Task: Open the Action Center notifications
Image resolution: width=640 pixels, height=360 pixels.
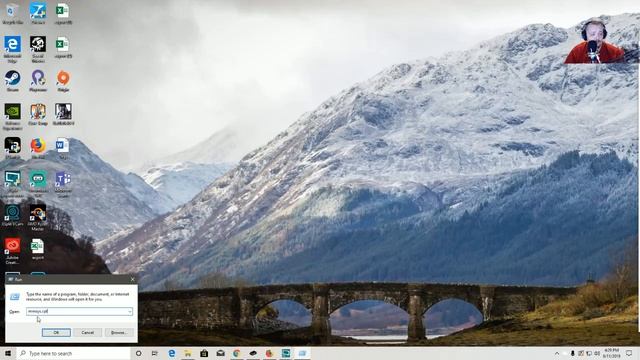Action: pos(629,353)
